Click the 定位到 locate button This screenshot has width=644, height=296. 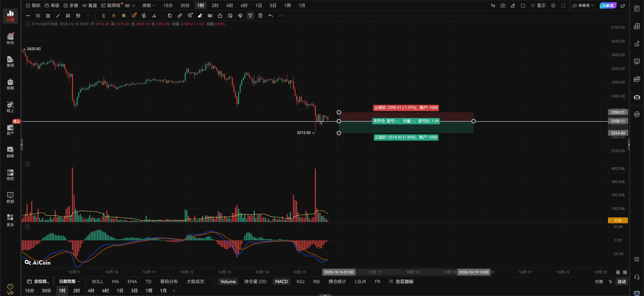[38, 281]
